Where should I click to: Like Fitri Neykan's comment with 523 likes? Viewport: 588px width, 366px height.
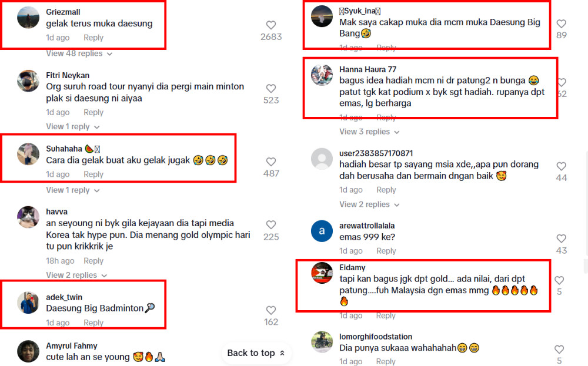tap(270, 88)
